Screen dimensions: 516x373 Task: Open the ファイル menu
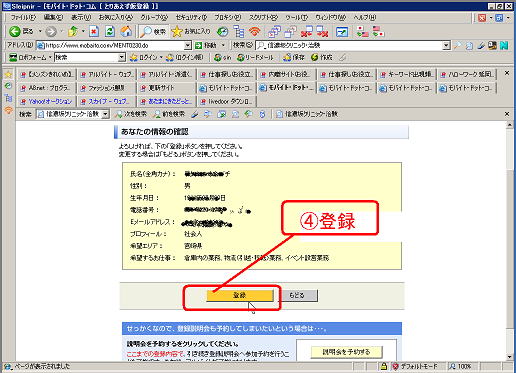[23, 17]
